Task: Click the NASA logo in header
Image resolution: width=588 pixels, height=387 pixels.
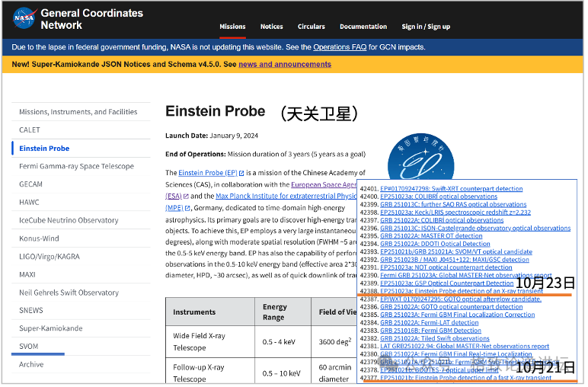Action: click(x=24, y=18)
